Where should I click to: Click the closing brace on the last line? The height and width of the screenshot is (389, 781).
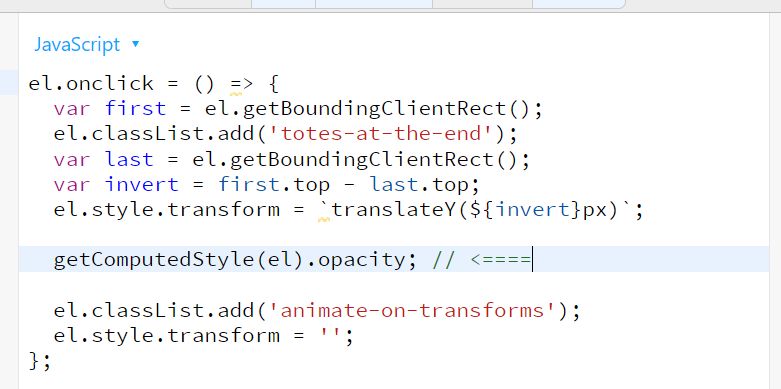point(34,361)
